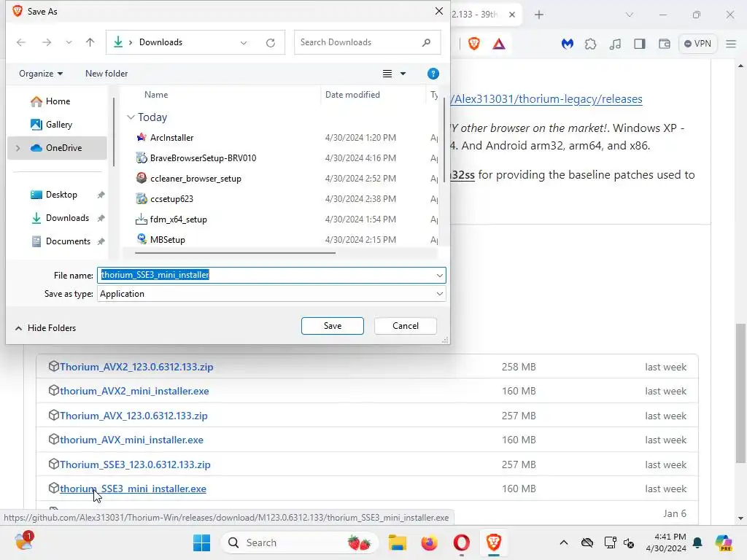Open Windows Start menu
The image size is (747, 560).
point(201,542)
